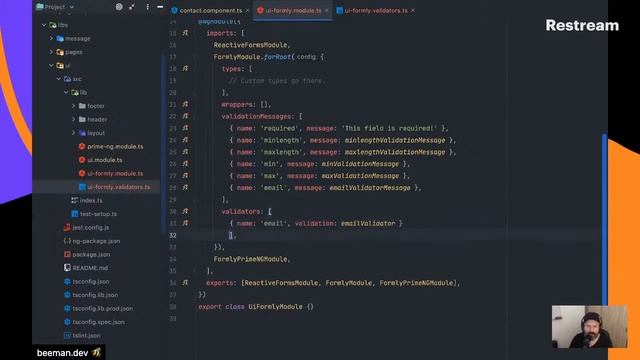Click gutter icon on line 15 imports
Screen dimensions: 640x360
(185, 33)
